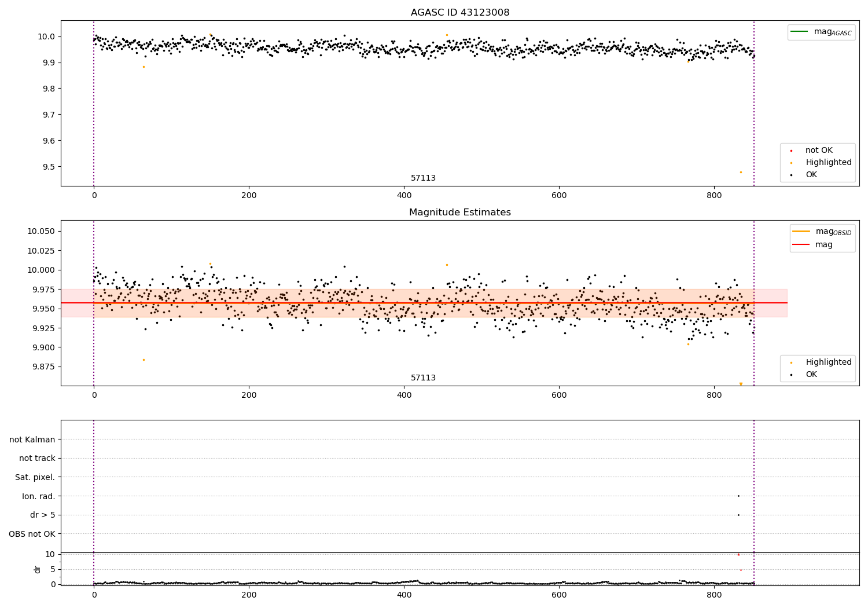This screenshot has height=608, width=868.
Task: Click the '400' x-axis tick of the top plot
Action: pyautogui.click(x=404, y=196)
